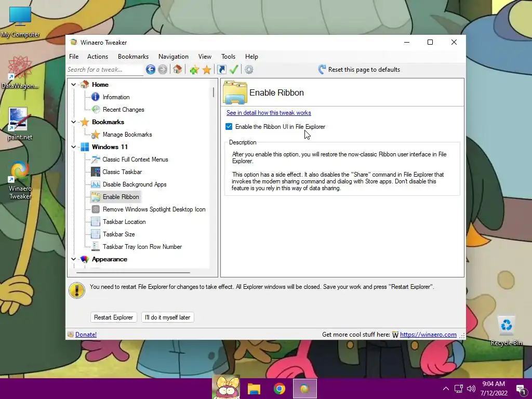Viewport: 532px width, 399px height.
Task: Open the Help menu
Action: pyautogui.click(x=252, y=57)
